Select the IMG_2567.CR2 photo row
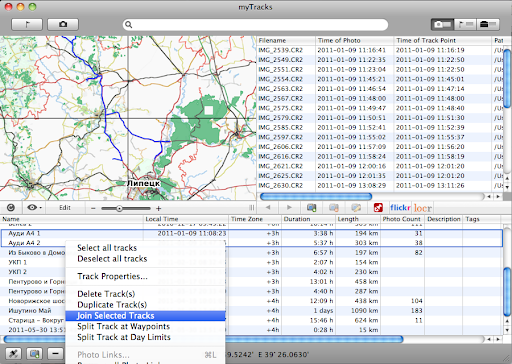This screenshot has width=512, height=364. (380, 98)
